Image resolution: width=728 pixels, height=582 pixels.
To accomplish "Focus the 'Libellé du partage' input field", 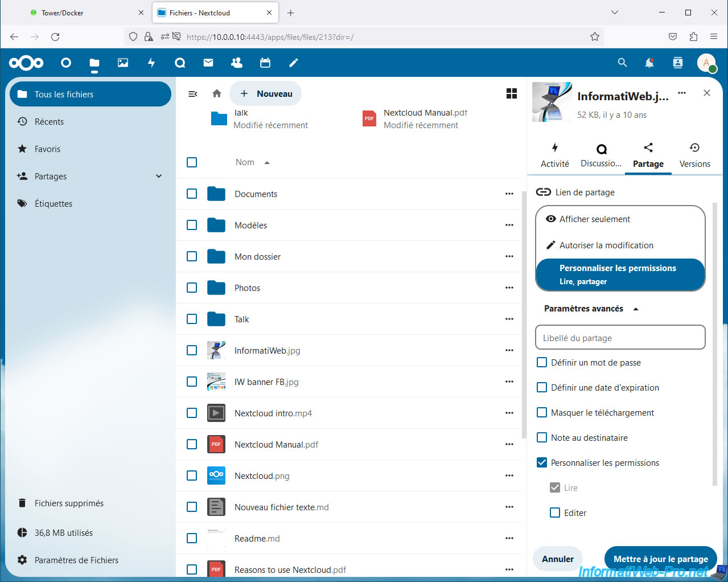I will [620, 338].
